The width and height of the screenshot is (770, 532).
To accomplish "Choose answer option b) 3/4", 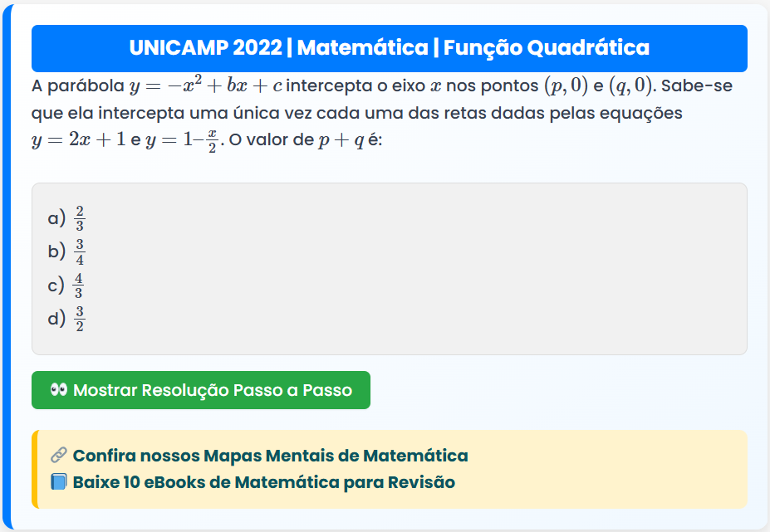I will tap(66, 251).
